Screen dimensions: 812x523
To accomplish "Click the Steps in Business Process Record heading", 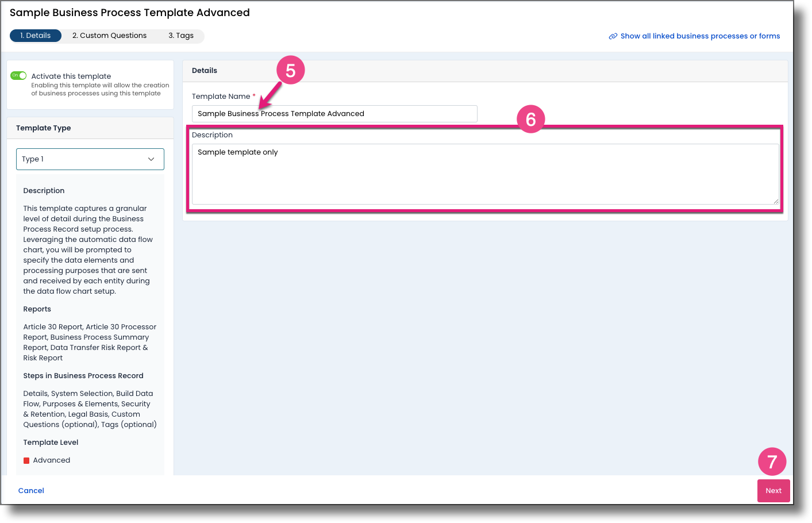I will 83,376.
